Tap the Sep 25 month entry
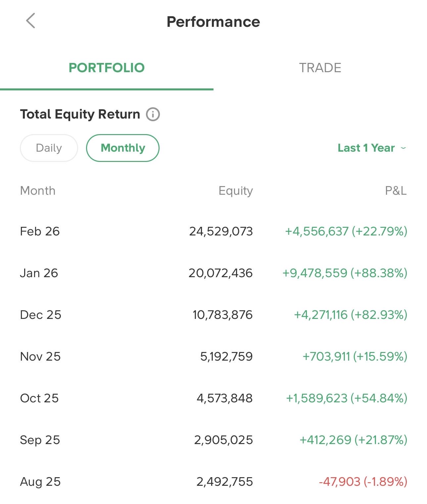The image size is (427, 504). pos(40,440)
